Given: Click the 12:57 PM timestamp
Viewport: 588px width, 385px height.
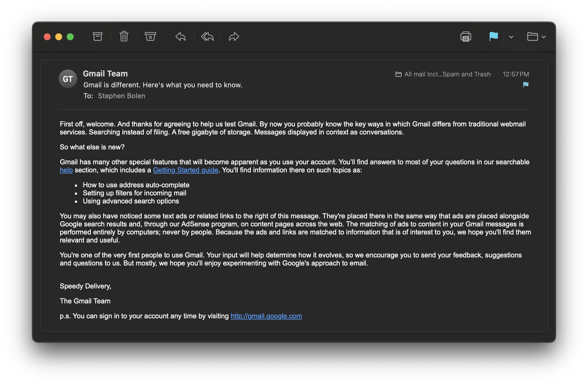Looking at the screenshot, I should [x=516, y=74].
